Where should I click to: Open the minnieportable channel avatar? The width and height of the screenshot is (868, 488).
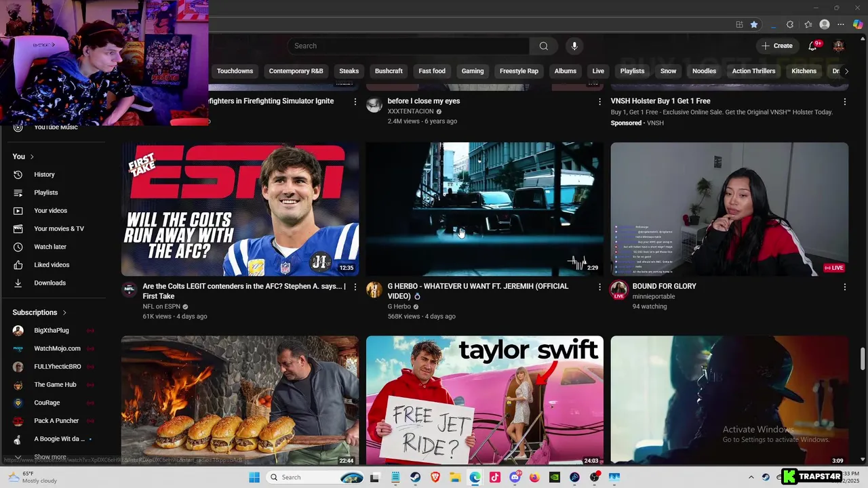point(618,291)
